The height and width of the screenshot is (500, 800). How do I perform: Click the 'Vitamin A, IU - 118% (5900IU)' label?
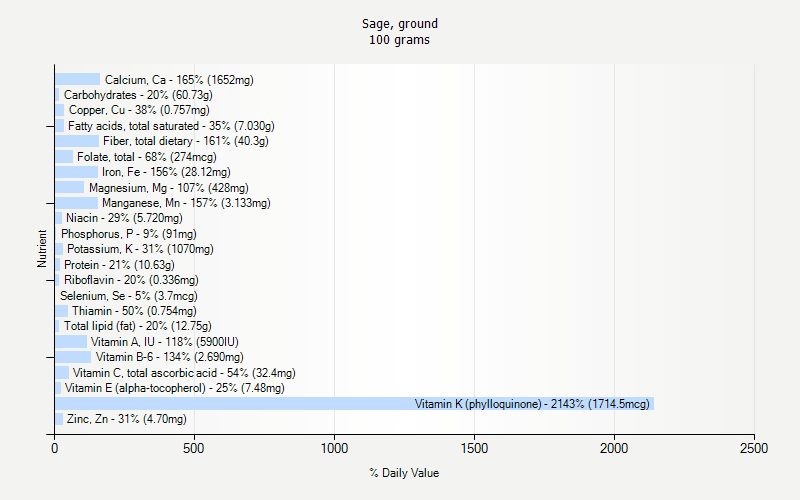point(165,342)
